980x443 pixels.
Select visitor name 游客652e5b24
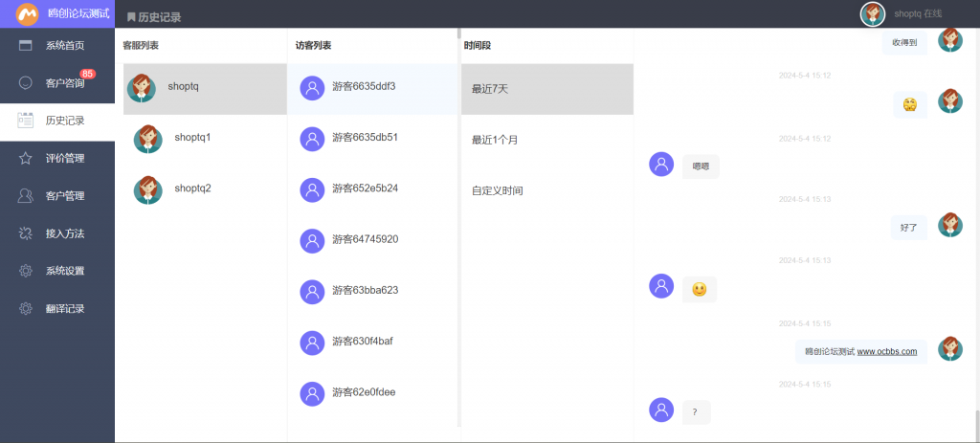[x=365, y=188]
